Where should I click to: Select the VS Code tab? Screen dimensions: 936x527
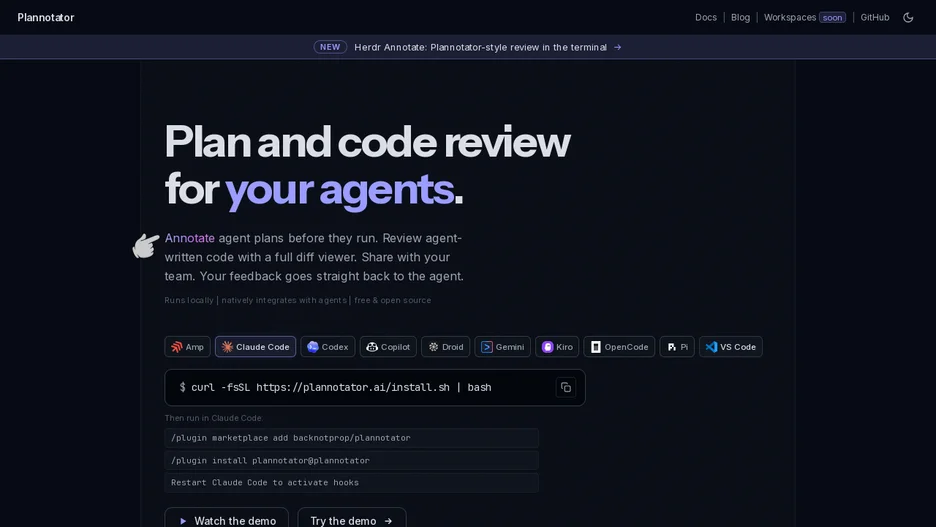click(731, 347)
